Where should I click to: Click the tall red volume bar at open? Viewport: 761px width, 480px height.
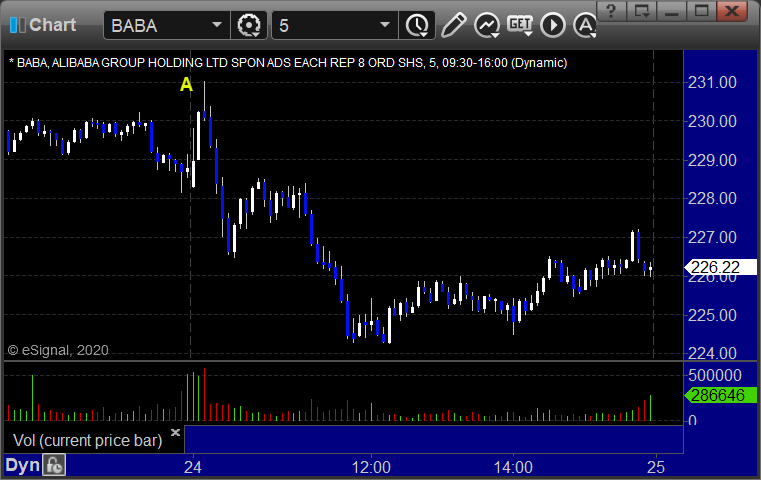[x=204, y=394]
